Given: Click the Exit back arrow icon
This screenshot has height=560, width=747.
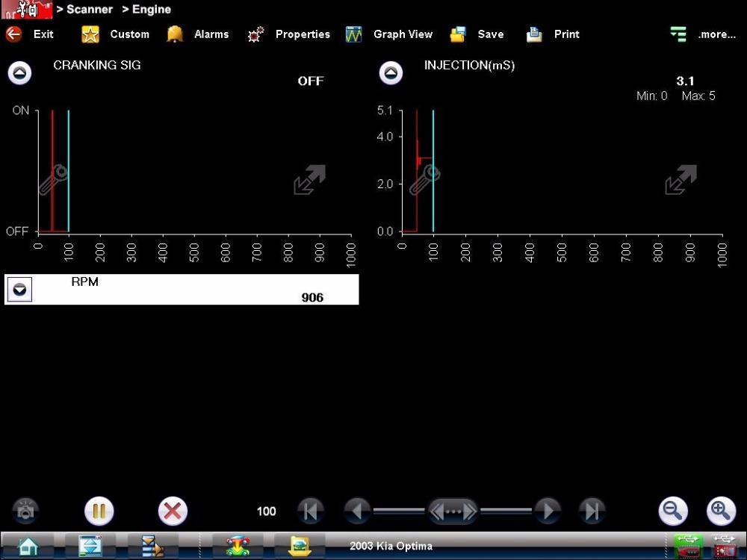Looking at the screenshot, I should click(14, 34).
